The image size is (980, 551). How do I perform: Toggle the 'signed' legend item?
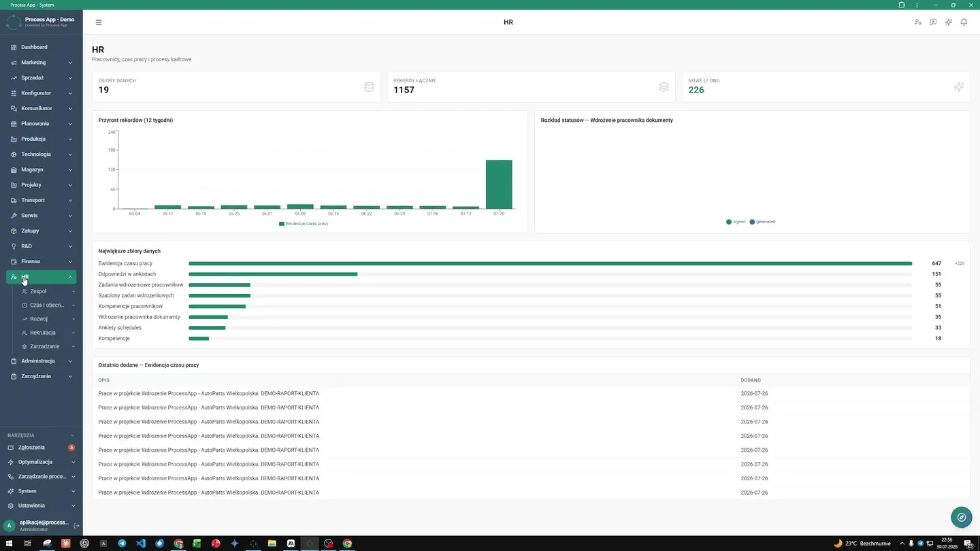tap(736, 222)
